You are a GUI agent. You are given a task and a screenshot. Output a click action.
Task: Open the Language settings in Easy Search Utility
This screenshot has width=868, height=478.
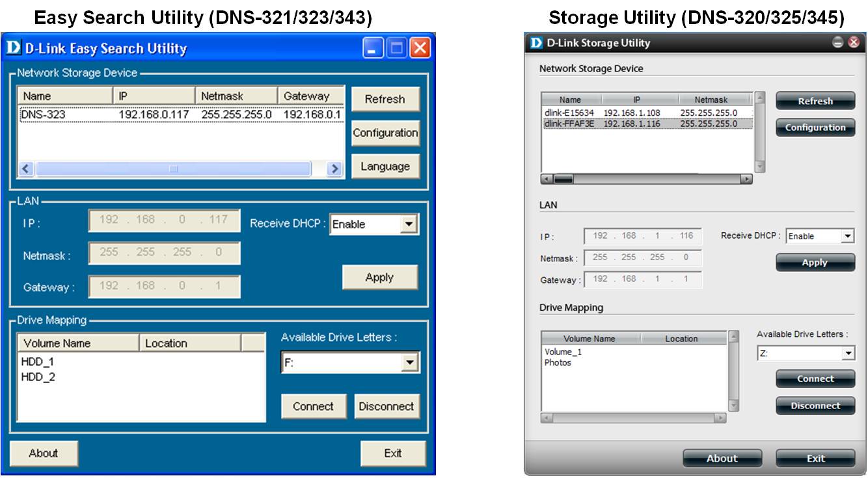[385, 166]
